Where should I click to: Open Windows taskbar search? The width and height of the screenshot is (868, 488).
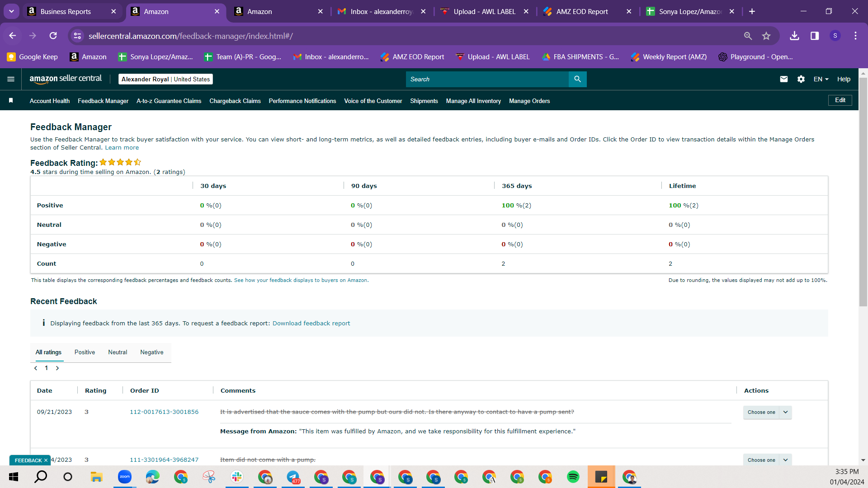click(41, 477)
